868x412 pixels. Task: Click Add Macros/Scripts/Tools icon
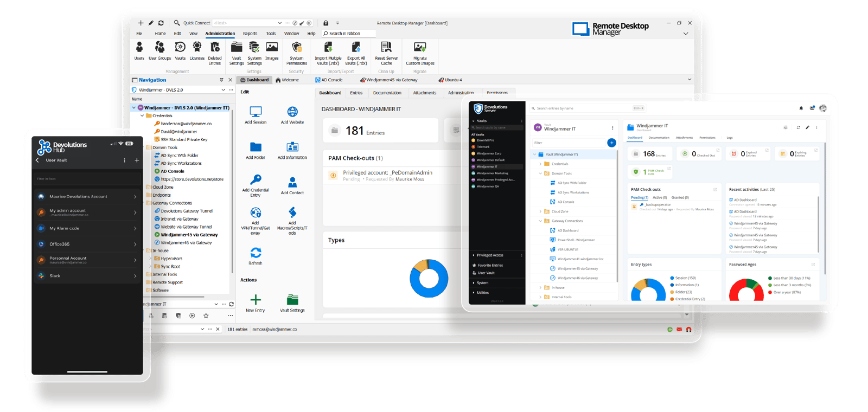292,213
